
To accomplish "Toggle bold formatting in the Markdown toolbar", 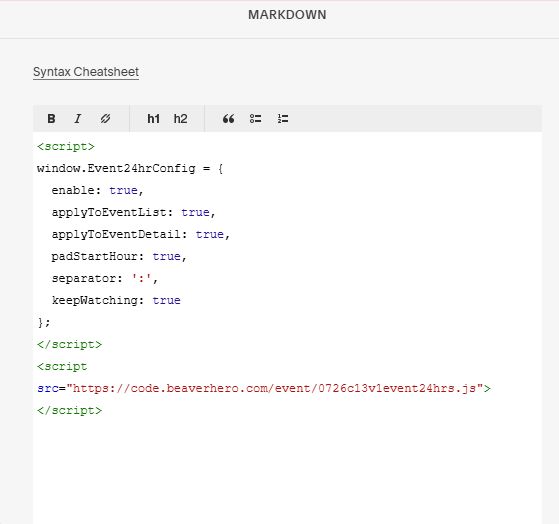I will coord(51,119).
